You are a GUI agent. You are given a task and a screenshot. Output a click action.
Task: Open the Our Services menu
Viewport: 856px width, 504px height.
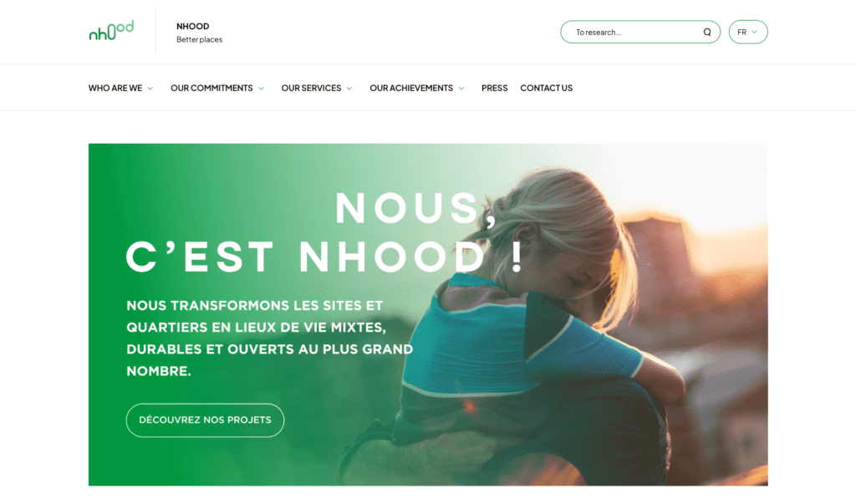coord(311,88)
